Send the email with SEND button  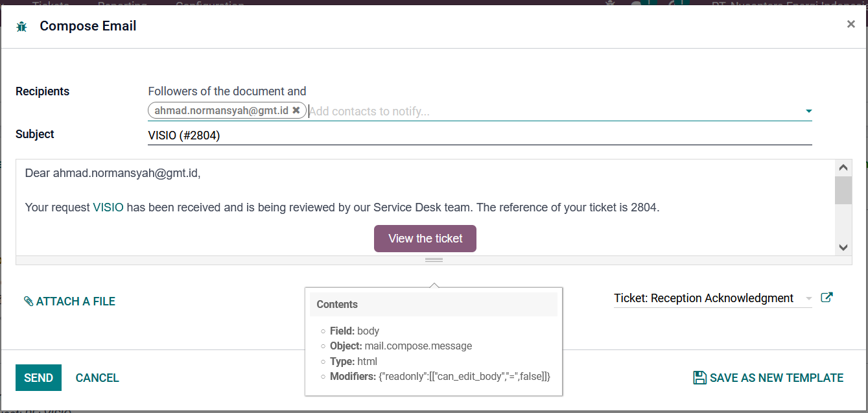[38, 378]
